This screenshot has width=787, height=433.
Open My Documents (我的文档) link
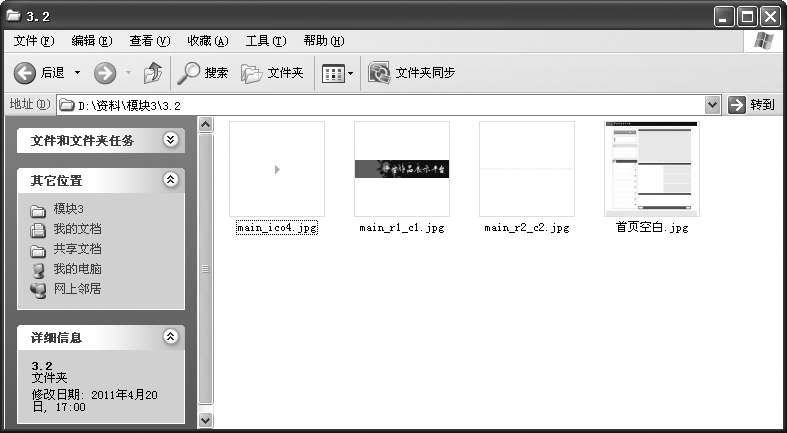77,229
